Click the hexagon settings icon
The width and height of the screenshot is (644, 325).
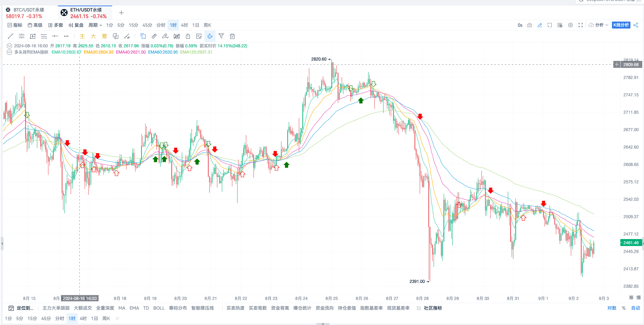click(570, 25)
